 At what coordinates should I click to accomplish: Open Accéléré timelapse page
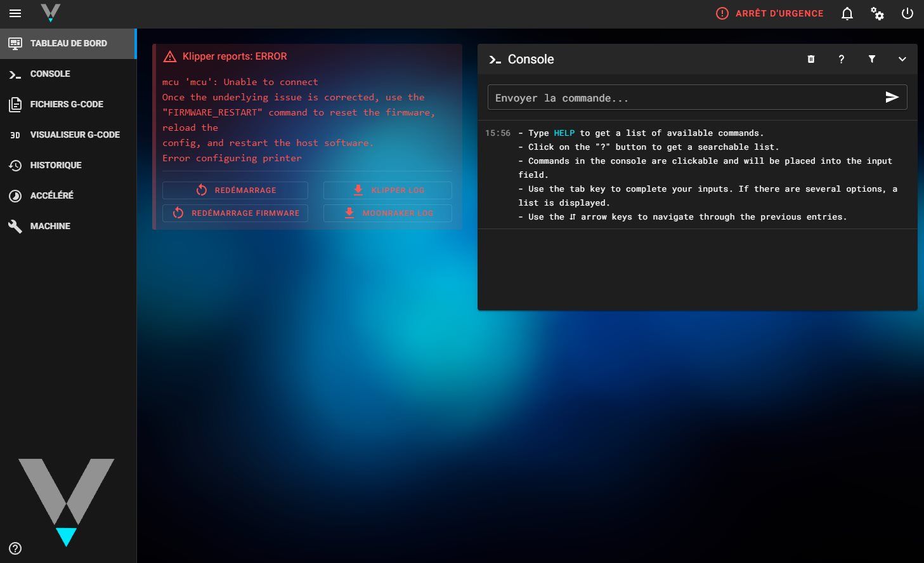coord(68,195)
